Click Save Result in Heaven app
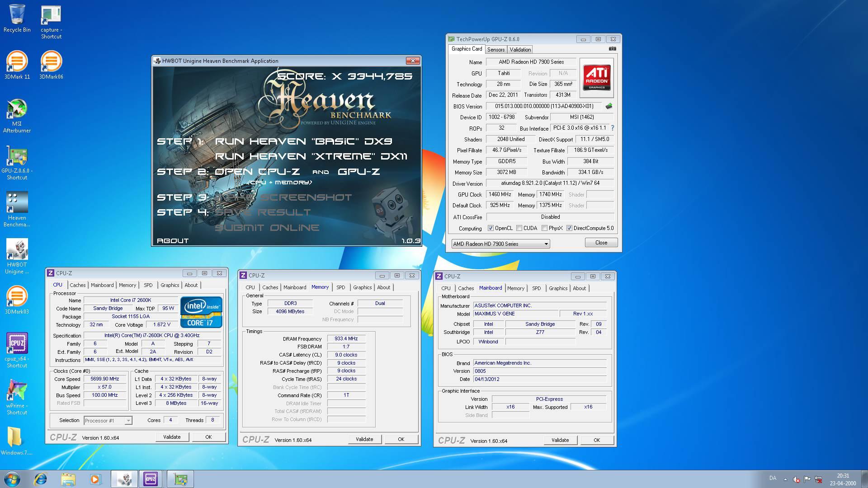This screenshot has width=868, height=488. click(x=263, y=212)
